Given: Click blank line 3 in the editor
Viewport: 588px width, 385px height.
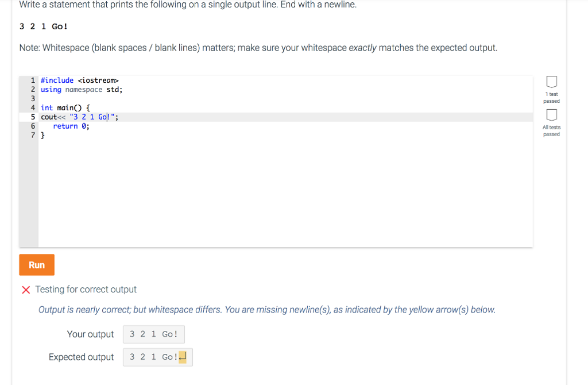Looking at the screenshot, I should tap(285, 99).
